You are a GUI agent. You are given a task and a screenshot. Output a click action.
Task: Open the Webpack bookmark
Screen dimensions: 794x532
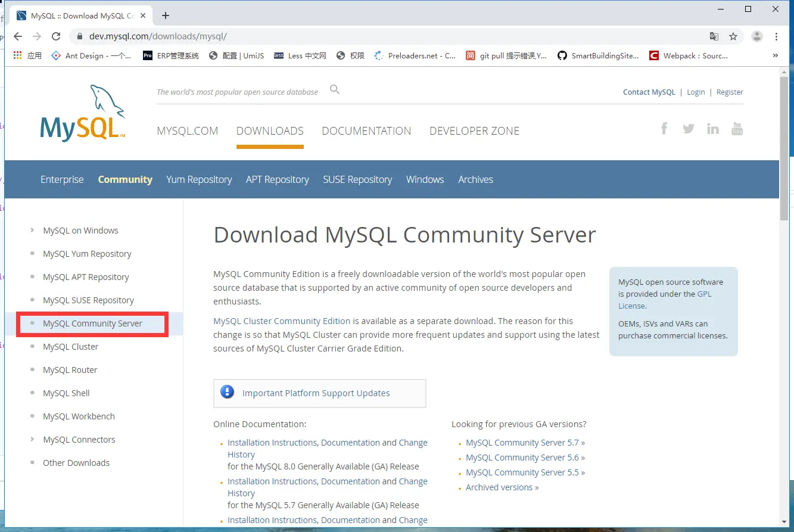pos(688,55)
